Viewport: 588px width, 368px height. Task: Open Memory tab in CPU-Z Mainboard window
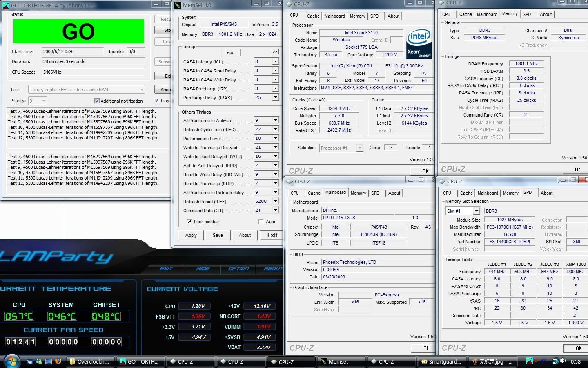(x=358, y=193)
